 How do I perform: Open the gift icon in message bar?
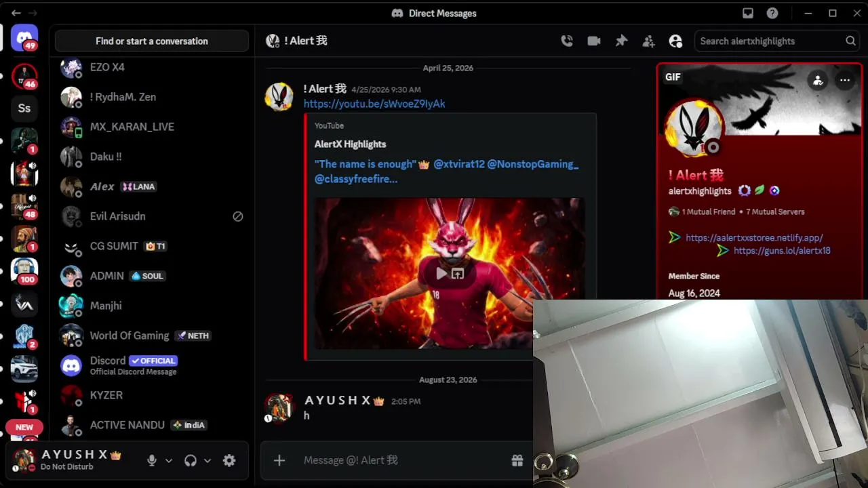tap(517, 460)
